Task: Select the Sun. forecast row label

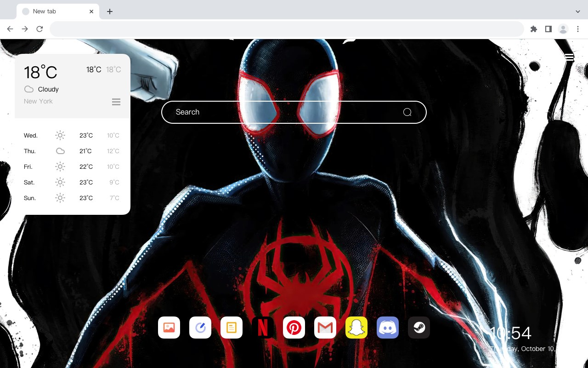Action: coord(30,198)
